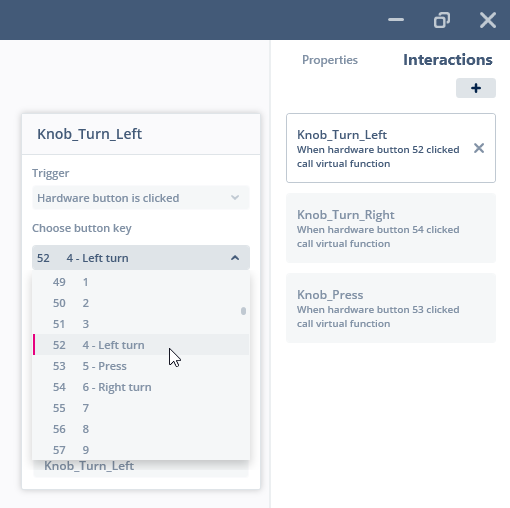
Task: Pick key 55 labeled 7
Action: (x=141, y=408)
